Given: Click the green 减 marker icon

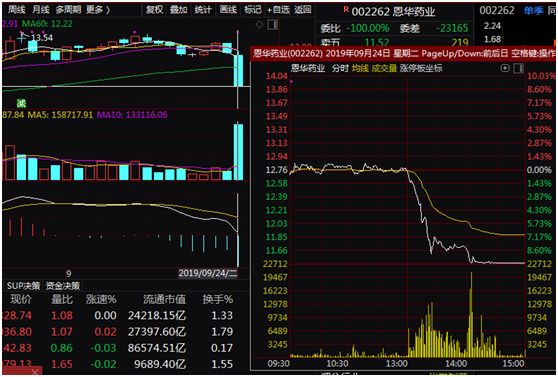Looking at the screenshot, I should [x=22, y=104].
